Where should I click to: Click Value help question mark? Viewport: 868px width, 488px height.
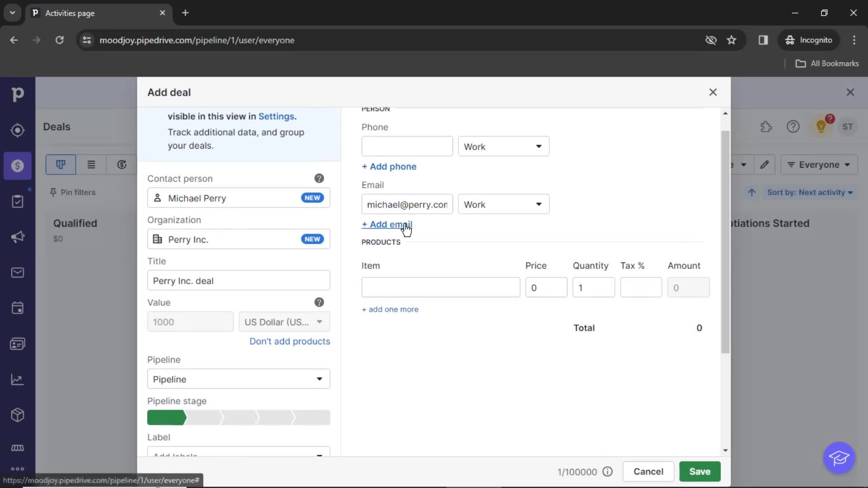tap(319, 302)
